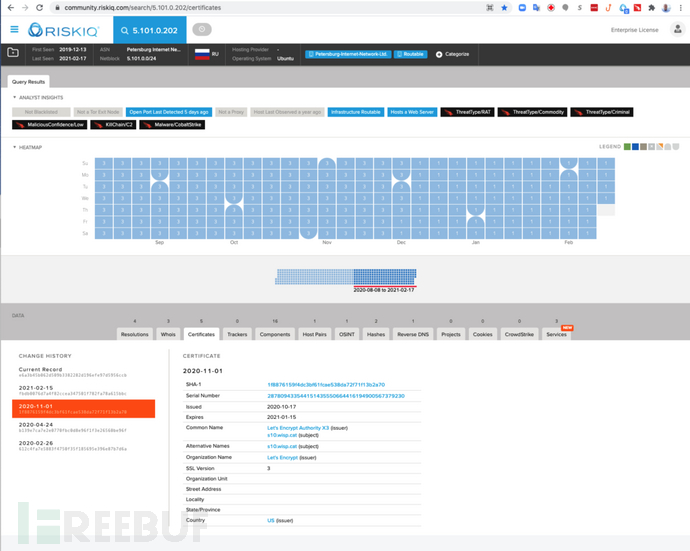Click green legend swatch

[627, 147]
